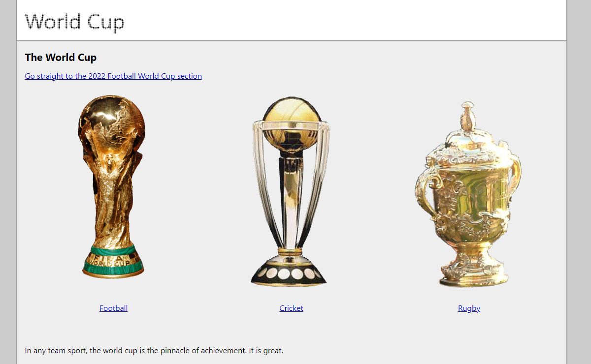Open the Football link
This screenshot has height=364, width=591.
pos(113,308)
